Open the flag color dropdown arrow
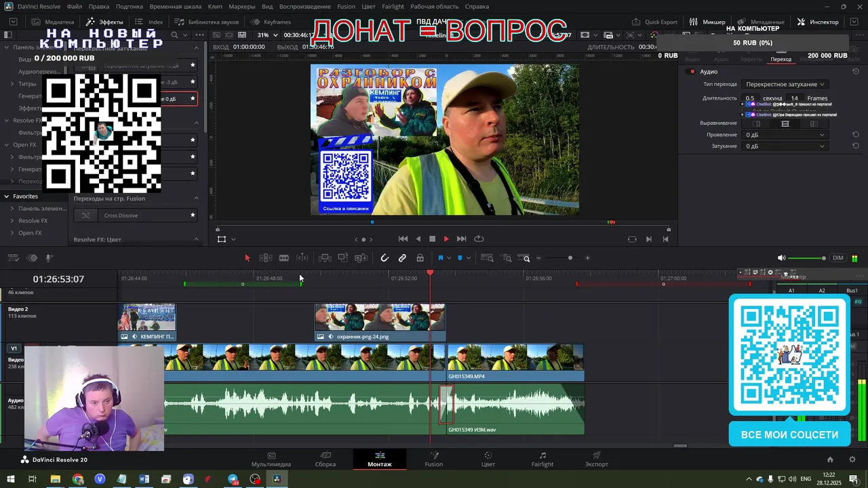Image resolution: width=868 pixels, height=488 pixels. tap(449, 258)
